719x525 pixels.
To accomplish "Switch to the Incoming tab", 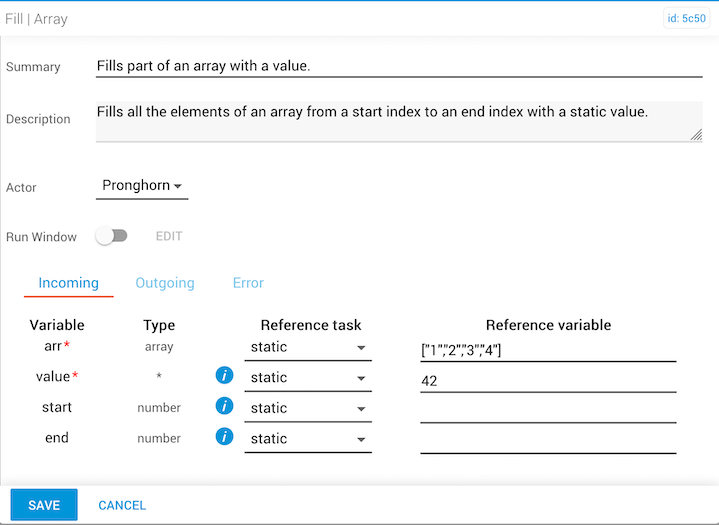I will point(69,283).
